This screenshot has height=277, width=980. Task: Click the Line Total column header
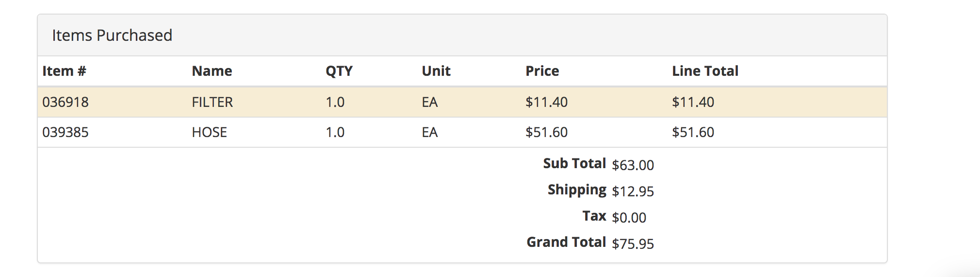(705, 71)
